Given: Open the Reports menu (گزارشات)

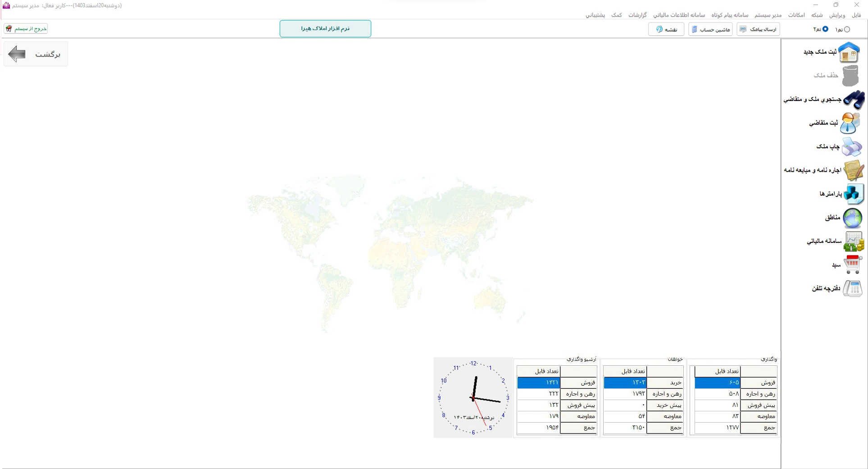Looking at the screenshot, I should tap(637, 15).
